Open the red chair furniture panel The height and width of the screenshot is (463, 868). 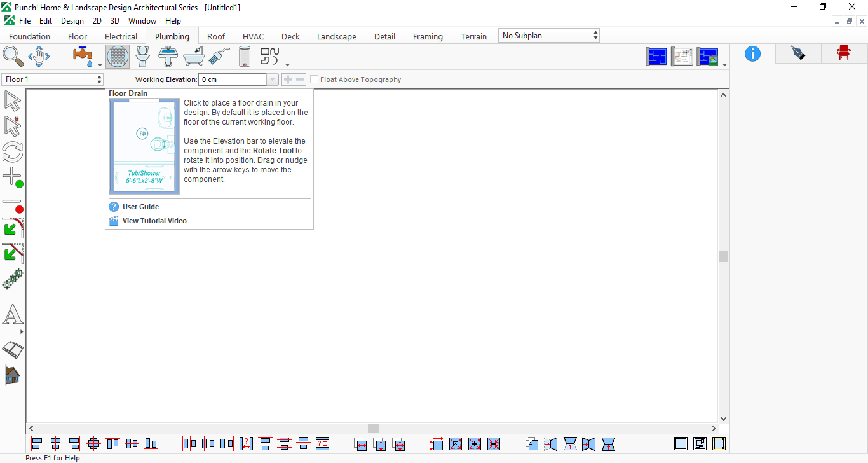(x=843, y=53)
